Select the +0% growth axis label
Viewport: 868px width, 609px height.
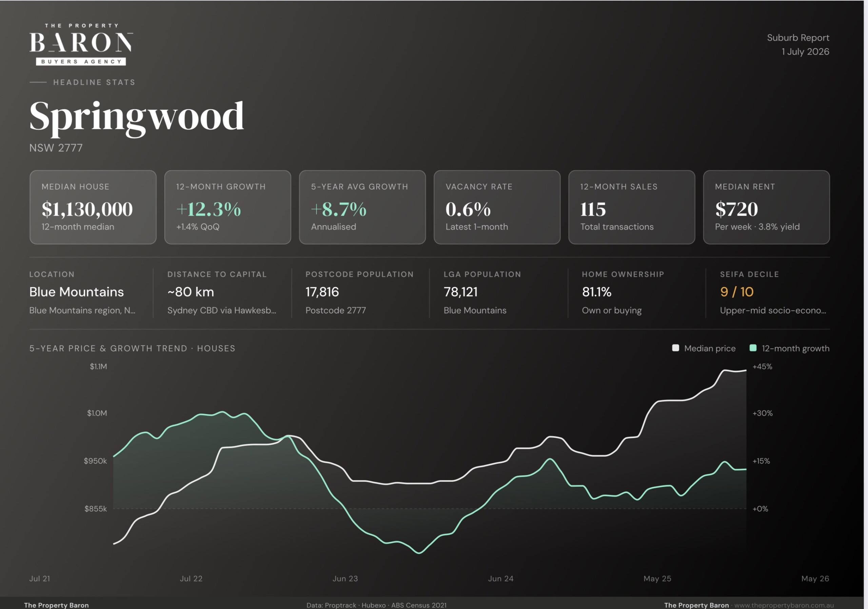point(760,509)
